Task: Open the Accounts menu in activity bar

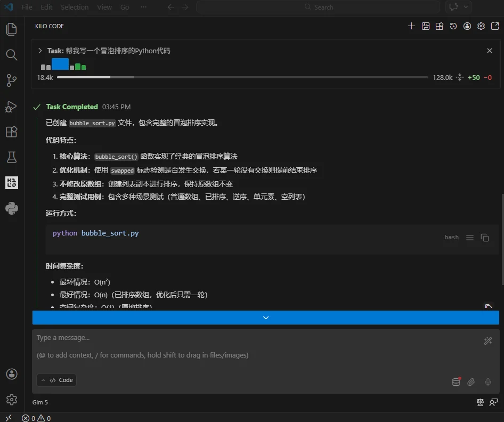Action: pos(12,374)
